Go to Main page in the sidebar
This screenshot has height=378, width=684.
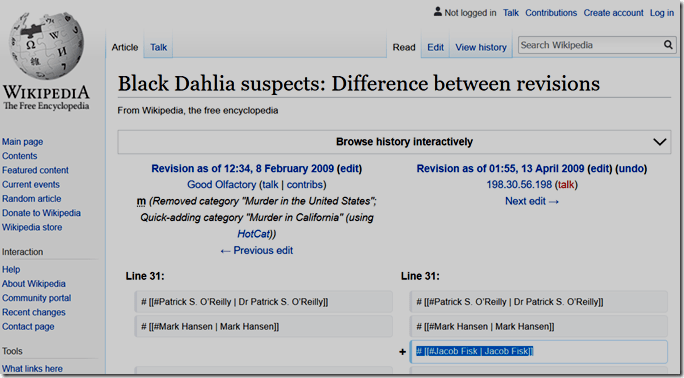coord(22,142)
